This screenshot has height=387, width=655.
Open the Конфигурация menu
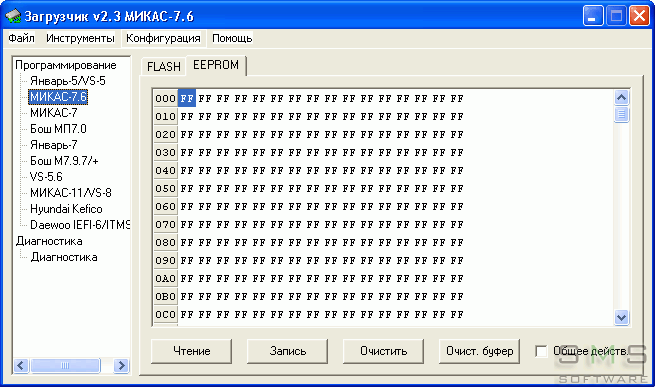click(x=163, y=38)
